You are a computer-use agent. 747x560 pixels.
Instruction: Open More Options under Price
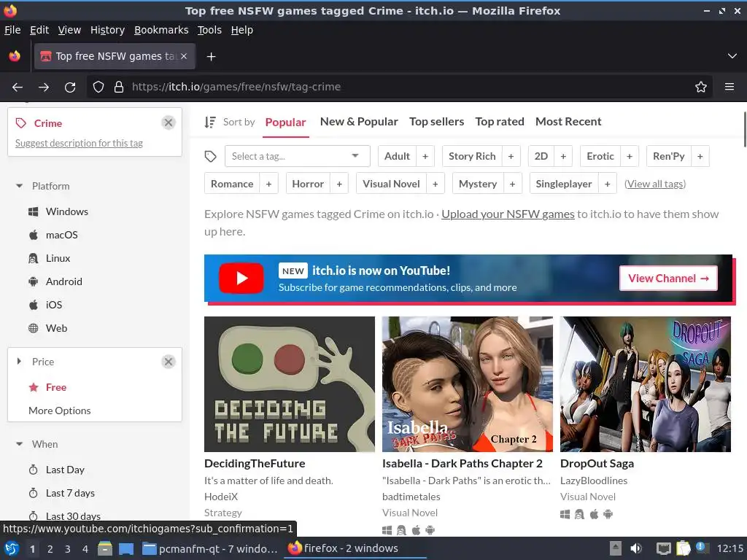pos(60,411)
